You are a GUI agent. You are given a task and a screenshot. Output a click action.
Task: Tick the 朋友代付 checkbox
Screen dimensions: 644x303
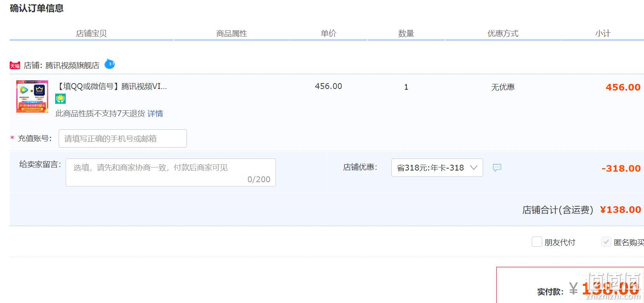pyautogui.click(x=537, y=242)
